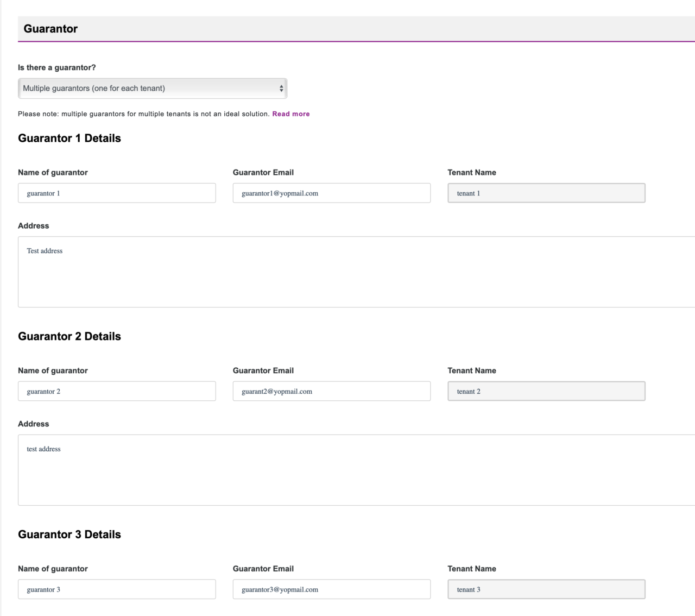The image size is (695, 616).
Task: Edit guarantor1@yopmail.com email field
Action: click(332, 193)
